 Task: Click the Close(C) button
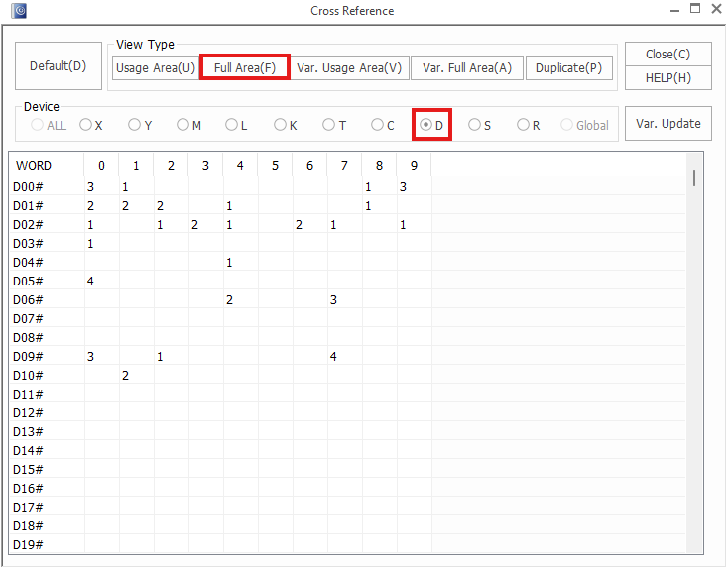667,55
